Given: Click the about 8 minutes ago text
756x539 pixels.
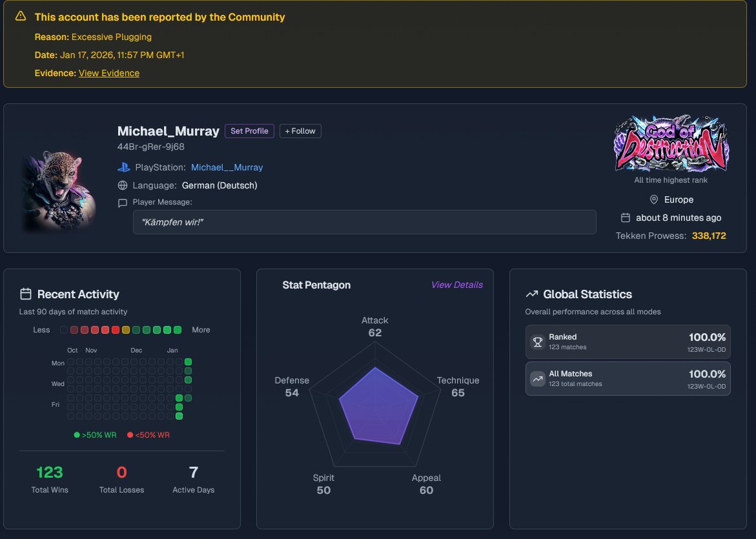Looking at the screenshot, I should (x=679, y=218).
